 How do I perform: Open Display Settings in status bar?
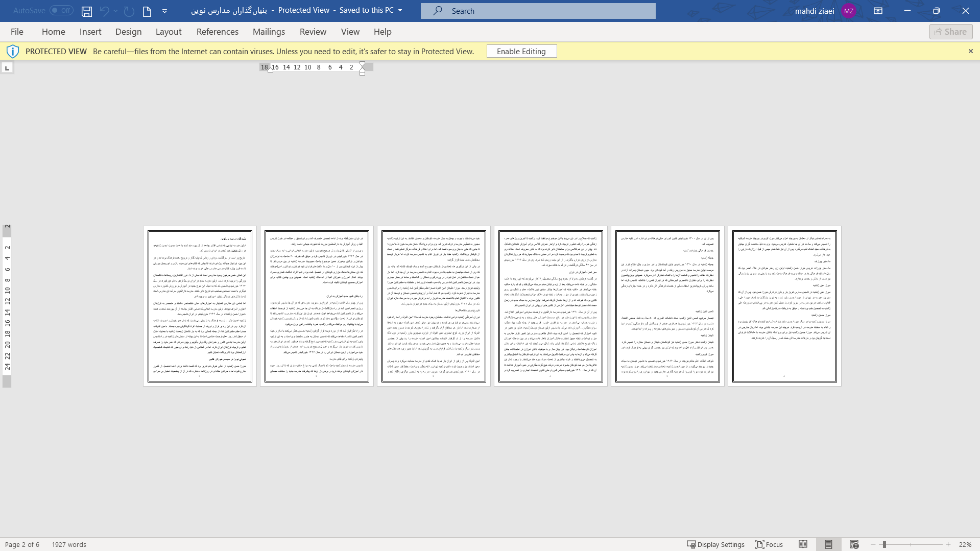715,544
